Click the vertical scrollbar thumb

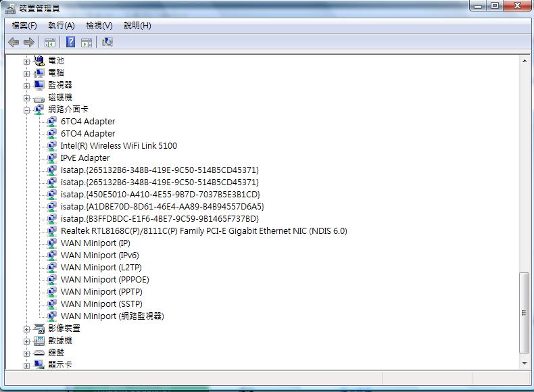[525, 313]
